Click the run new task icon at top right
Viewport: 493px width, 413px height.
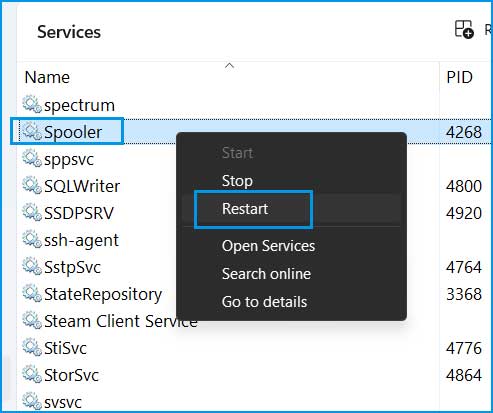tap(464, 29)
